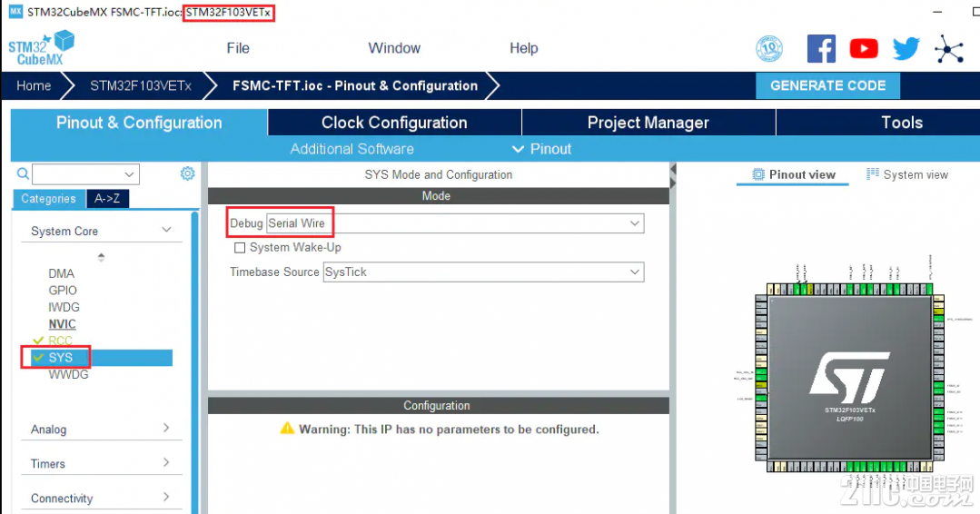Select DMA in System Core
Screen dimensions: 980x514
pos(61,273)
